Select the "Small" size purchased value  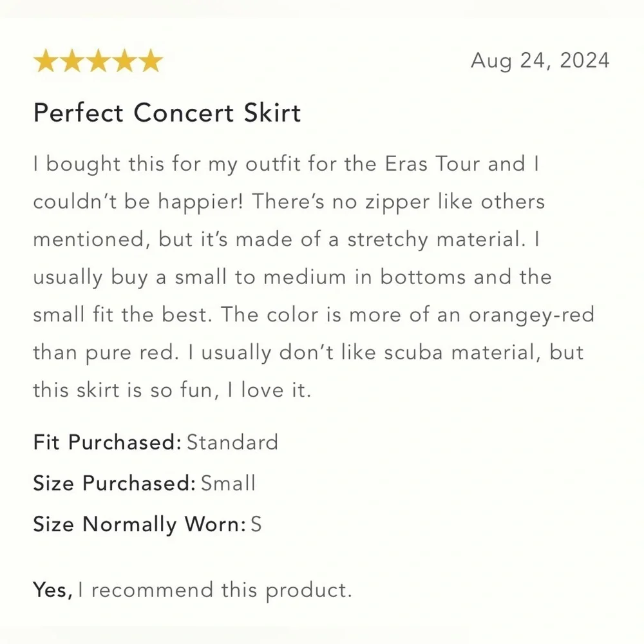coord(229,483)
